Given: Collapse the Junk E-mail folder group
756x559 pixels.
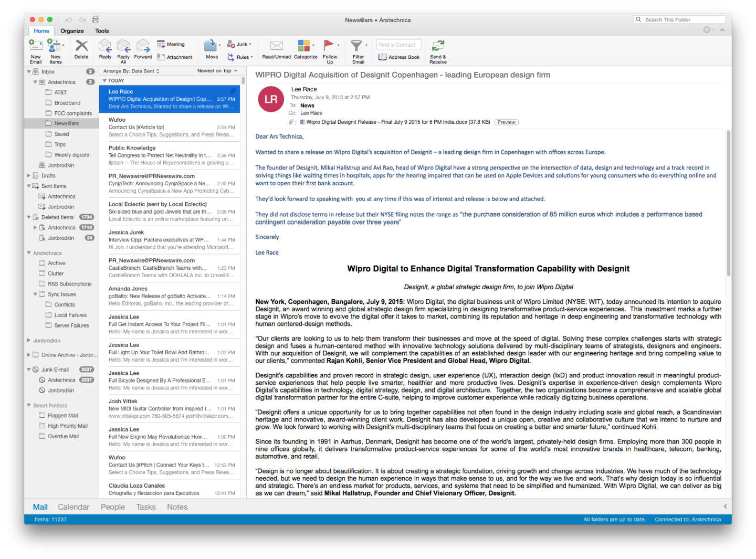Looking at the screenshot, I should click(29, 369).
